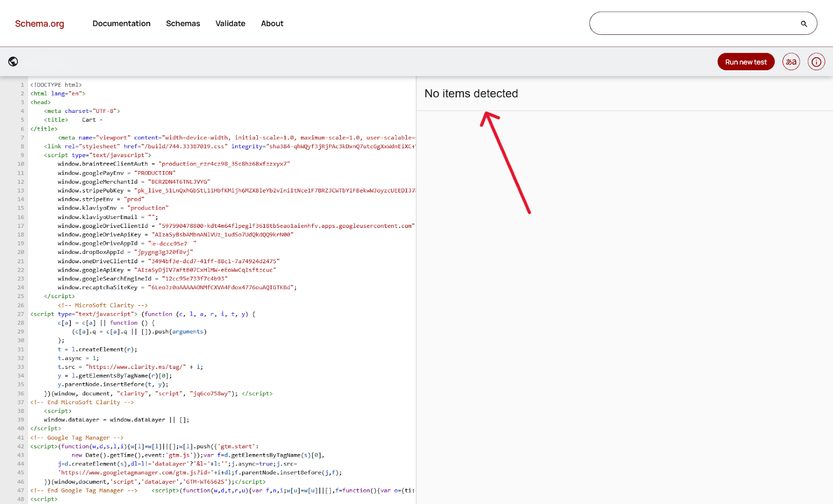Open the language selector icon
The width and height of the screenshot is (833, 504).
coord(791,62)
